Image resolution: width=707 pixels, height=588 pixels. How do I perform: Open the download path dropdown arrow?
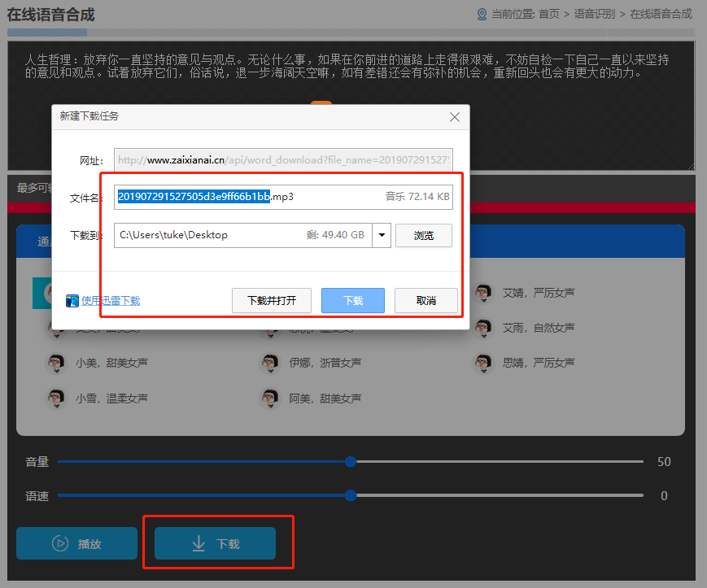[382, 235]
